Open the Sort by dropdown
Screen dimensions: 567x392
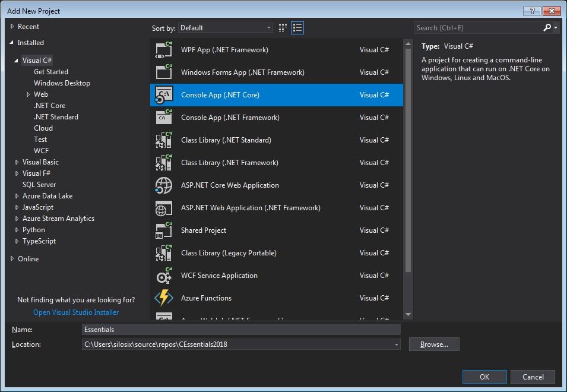pos(226,28)
